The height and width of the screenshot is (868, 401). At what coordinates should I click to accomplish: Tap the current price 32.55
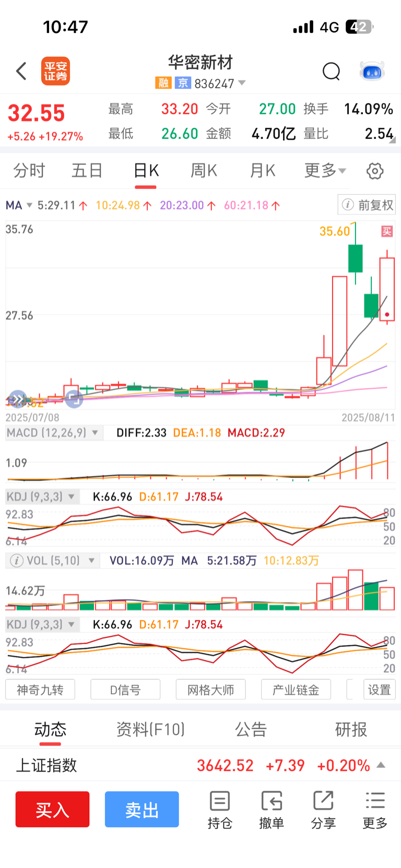coord(37,113)
